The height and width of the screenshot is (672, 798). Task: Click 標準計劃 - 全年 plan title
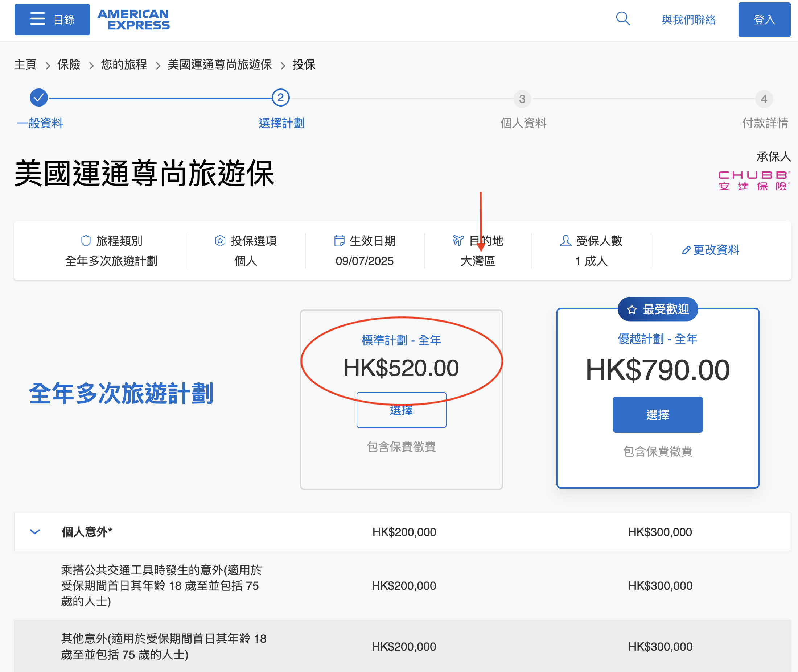pyautogui.click(x=401, y=340)
